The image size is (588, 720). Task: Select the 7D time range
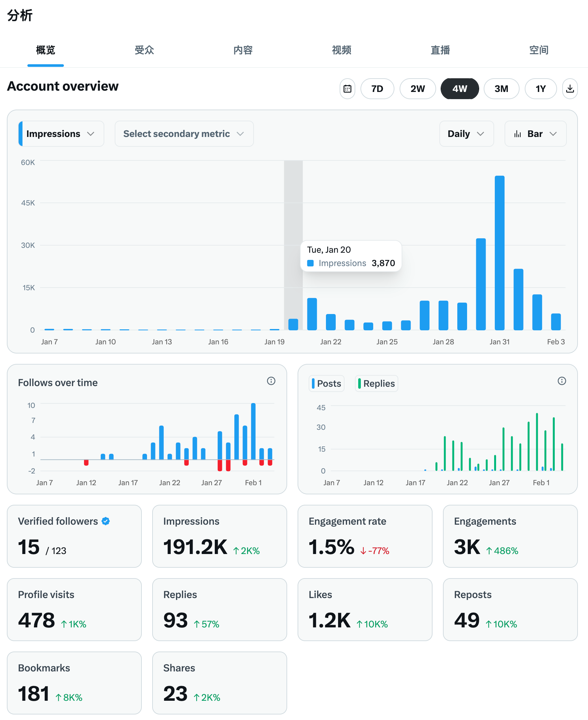[377, 89]
